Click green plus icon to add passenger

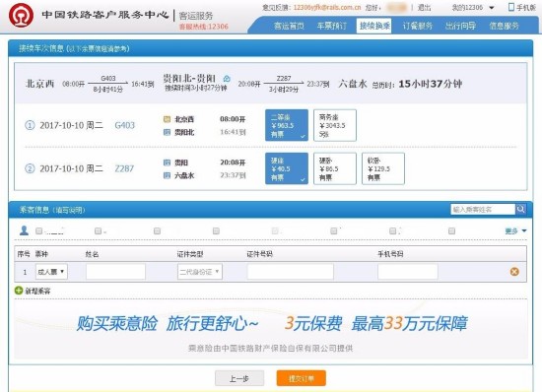(19, 291)
